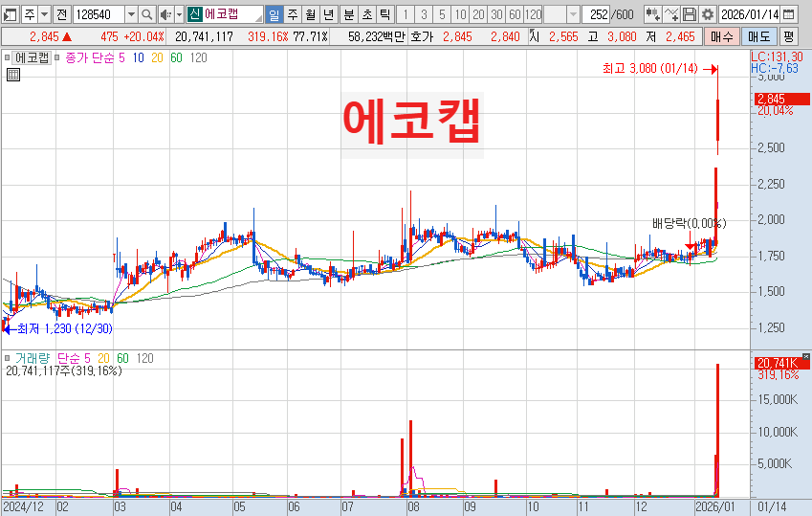Click the volume 단순 5 legend entry
The height and width of the screenshot is (516, 812).
pos(74,358)
